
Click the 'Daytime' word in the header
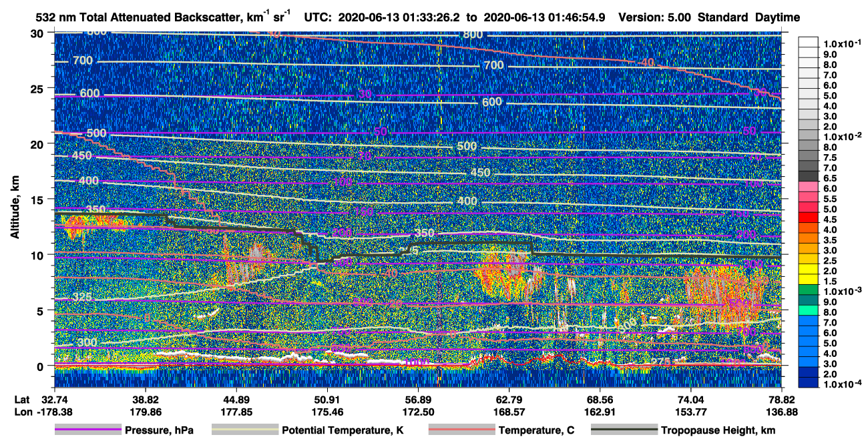click(778, 17)
